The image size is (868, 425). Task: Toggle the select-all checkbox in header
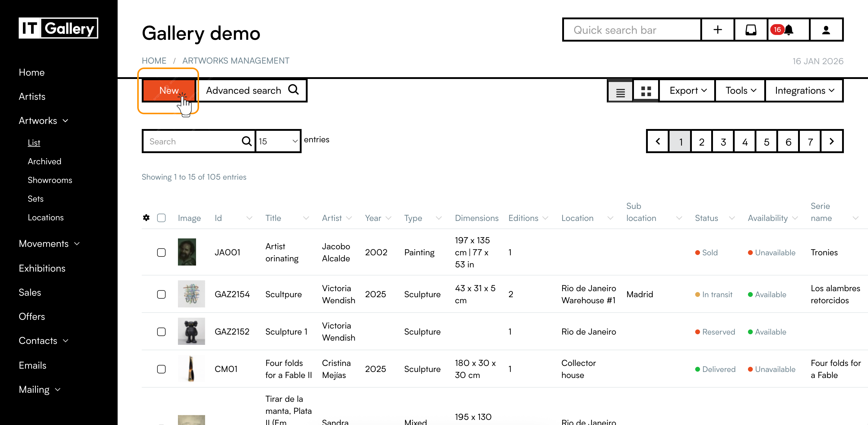click(161, 218)
